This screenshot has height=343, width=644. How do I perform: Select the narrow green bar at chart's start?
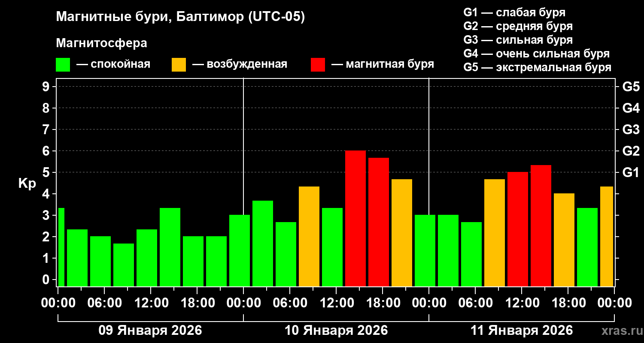click(x=61, y=247)
